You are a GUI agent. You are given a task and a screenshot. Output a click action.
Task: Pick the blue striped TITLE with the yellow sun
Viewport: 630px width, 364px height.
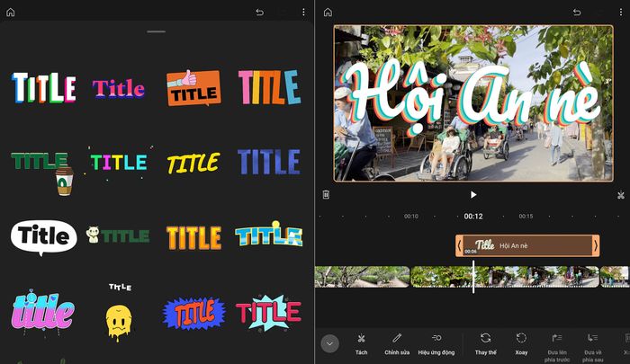click(x=269, y=234)
